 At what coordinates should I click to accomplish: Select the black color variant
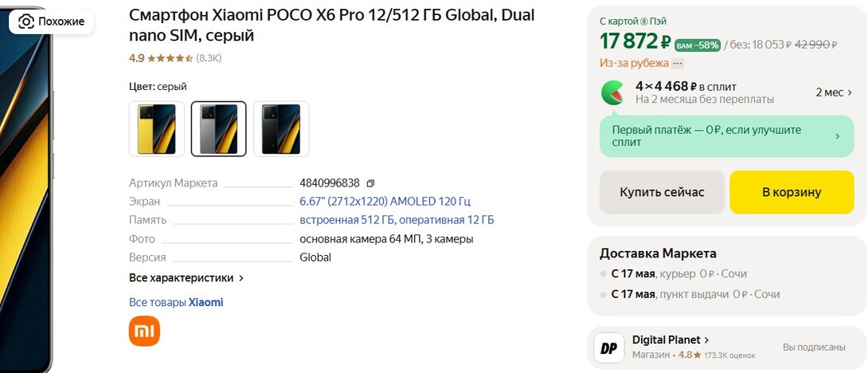pyautogui.click(x=281, y=128)
